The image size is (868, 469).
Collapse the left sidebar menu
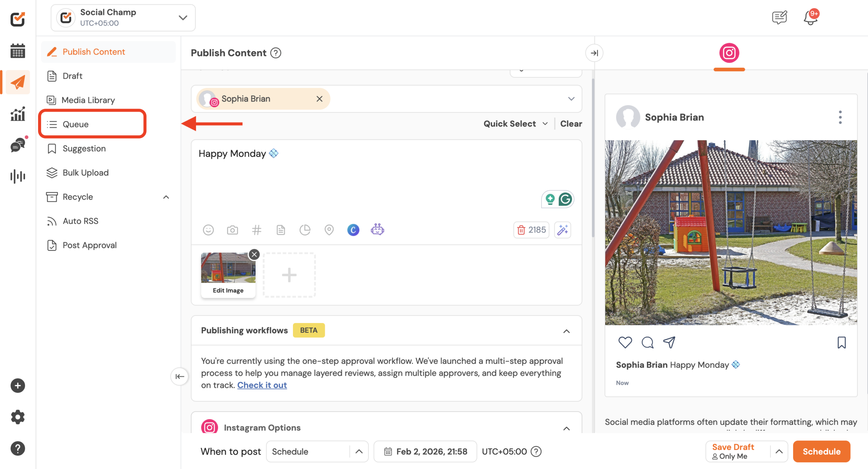point(179,376)
